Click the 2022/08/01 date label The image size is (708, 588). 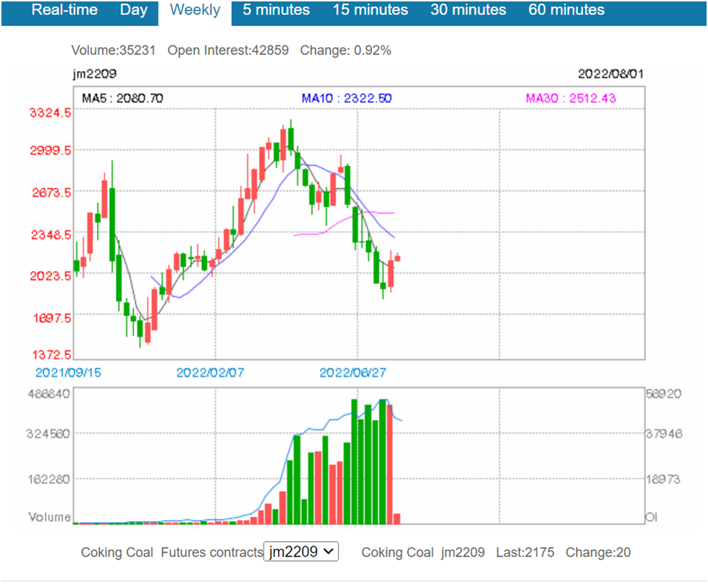[611, 74]
